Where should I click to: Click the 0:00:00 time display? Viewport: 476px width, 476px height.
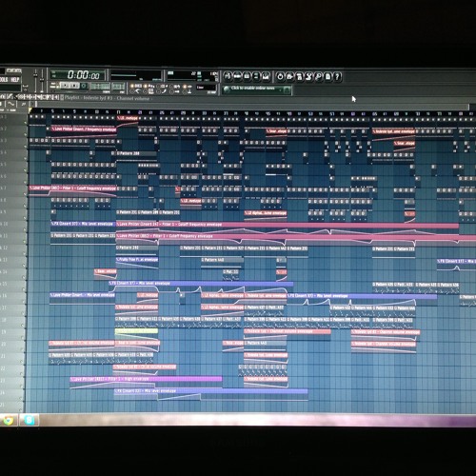click(84, 75)
